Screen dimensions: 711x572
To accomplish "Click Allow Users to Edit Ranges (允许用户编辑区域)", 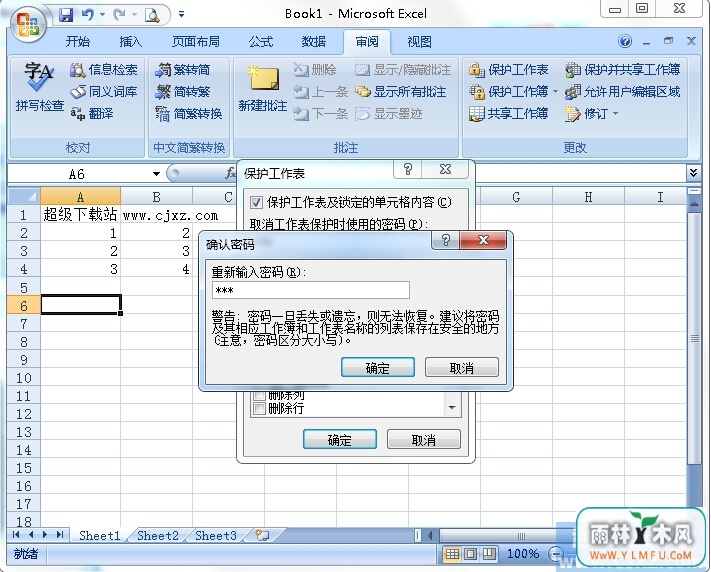I will (x=623, y=92).
